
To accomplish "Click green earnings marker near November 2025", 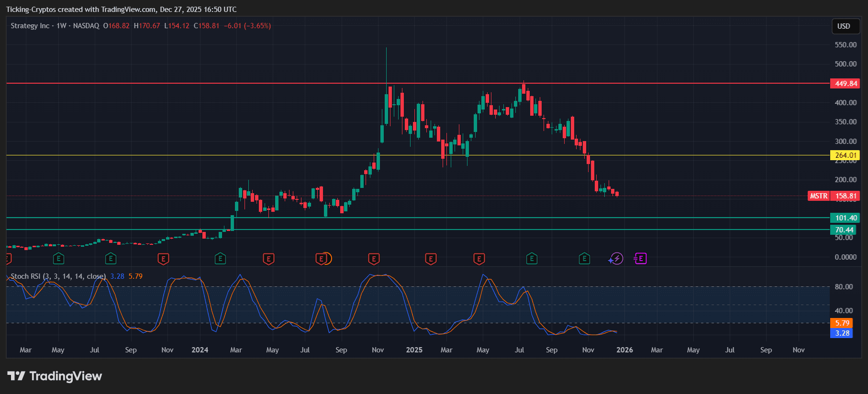I will coord(584,259).
